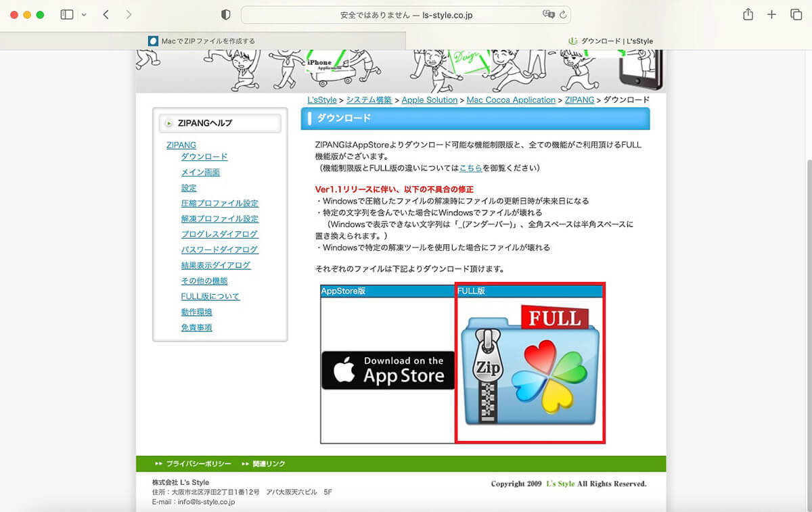Viewport: 812px width, 512px height.
Task: Open the 解凍プロファイル設定 sidebar link
Action: [220, 219]
